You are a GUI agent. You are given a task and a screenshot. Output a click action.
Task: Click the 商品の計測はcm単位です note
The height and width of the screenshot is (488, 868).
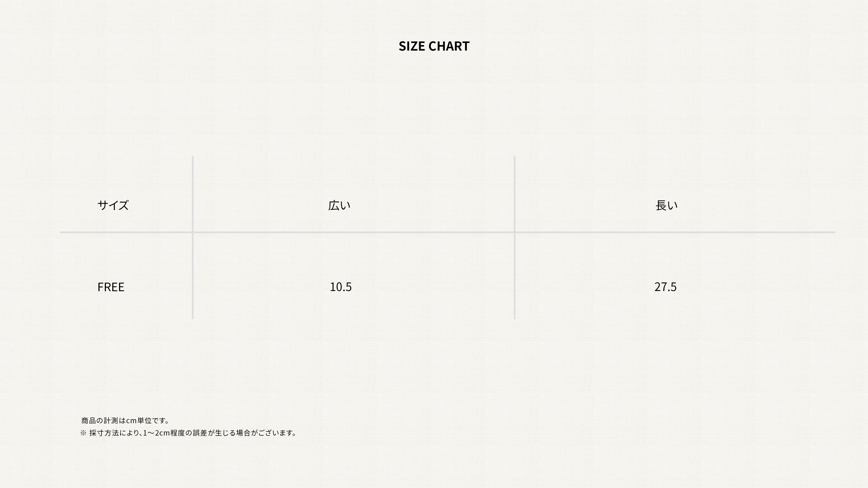(125, 420)
